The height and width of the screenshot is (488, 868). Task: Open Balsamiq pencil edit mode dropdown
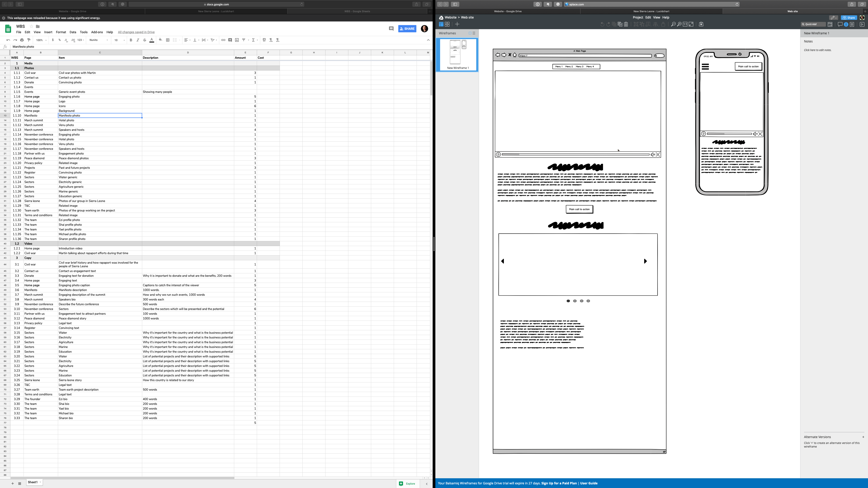click(x=834, y=18)
